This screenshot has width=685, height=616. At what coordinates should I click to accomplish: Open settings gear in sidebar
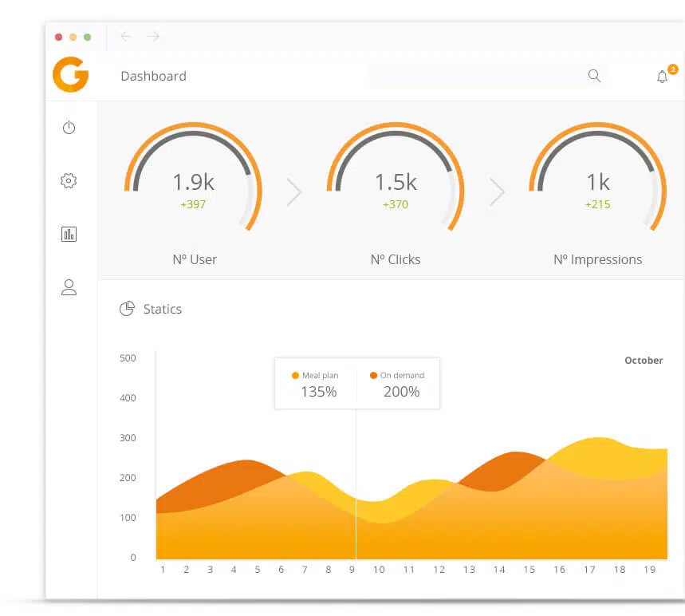tap(69, 180)
